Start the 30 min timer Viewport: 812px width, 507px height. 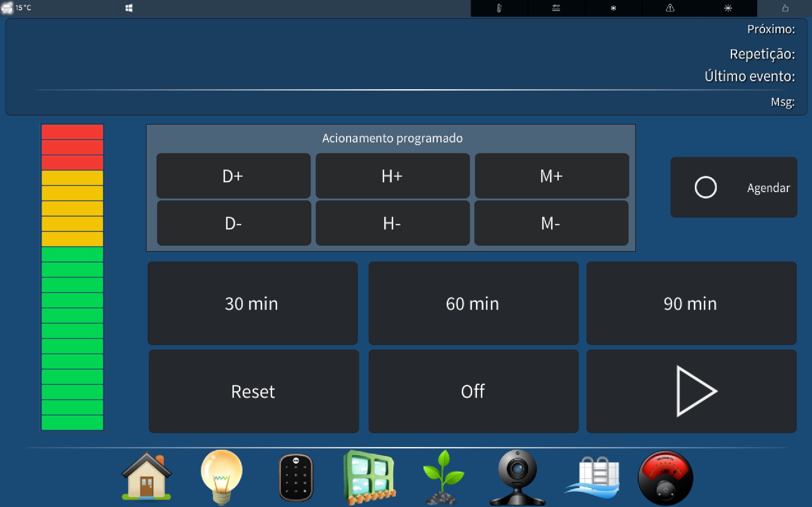(252, 303)
